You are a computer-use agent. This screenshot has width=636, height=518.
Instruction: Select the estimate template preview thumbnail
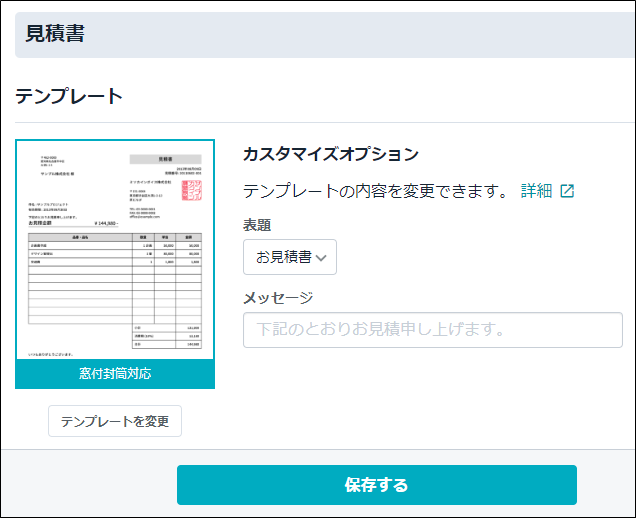pos(115,250)
